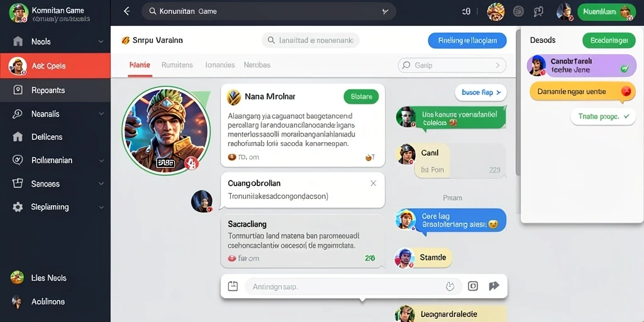
Task: Click red dismiss icon on Dananile ngpar uentie
Action: tap(626, 92)
